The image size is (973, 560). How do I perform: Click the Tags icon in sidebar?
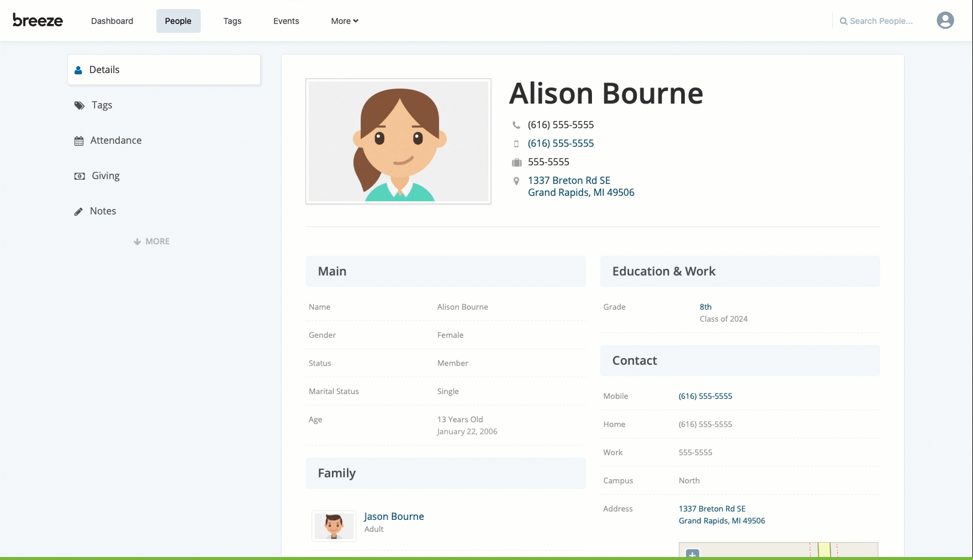pyautogui.click(x=79, y=105)
